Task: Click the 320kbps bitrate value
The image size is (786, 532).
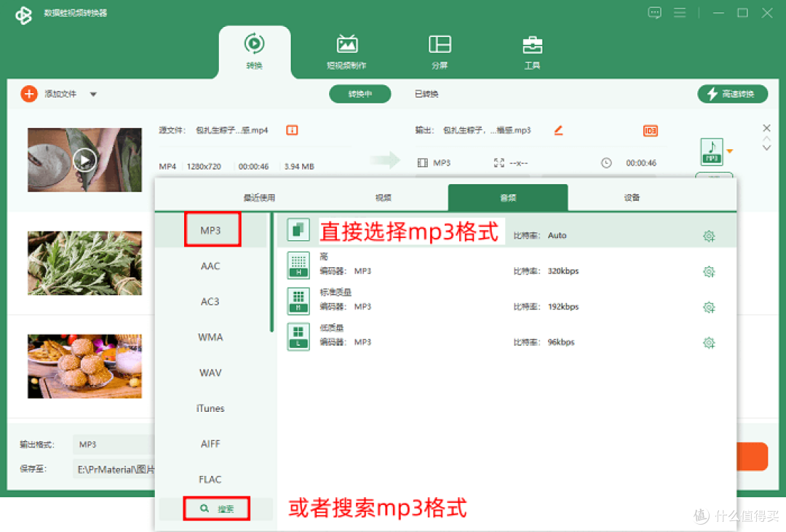Action: pyautogui.click(x=563, y=271)
